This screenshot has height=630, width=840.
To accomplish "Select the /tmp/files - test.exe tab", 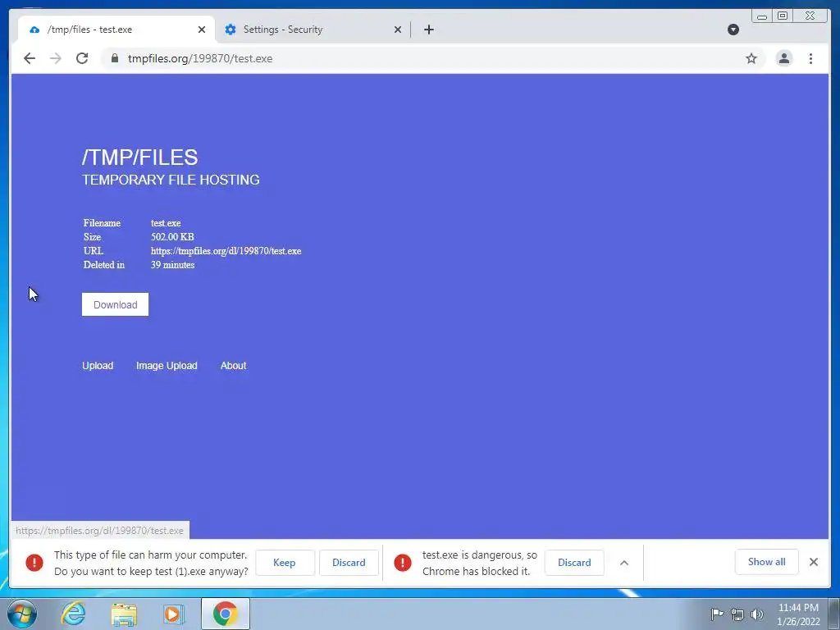I will [116, 30].
